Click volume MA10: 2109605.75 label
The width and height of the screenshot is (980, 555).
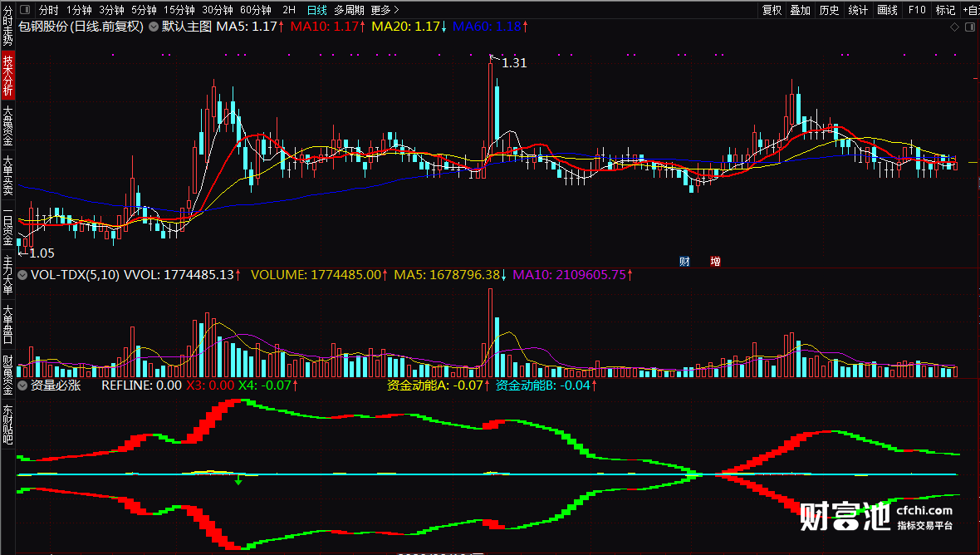(x=572, y=275)
